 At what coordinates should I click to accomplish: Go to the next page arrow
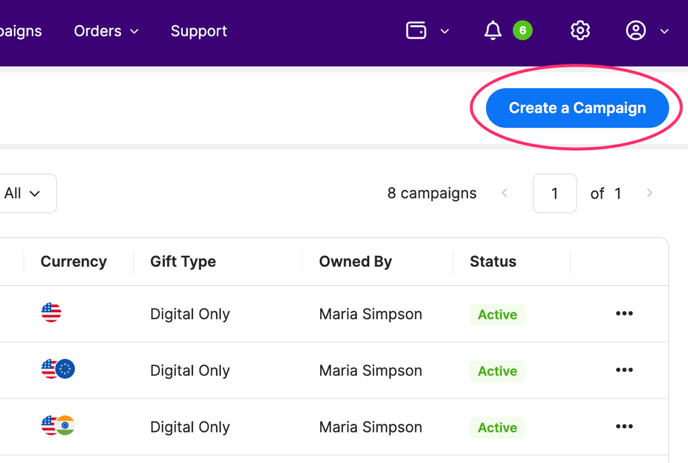click(649, 193)
